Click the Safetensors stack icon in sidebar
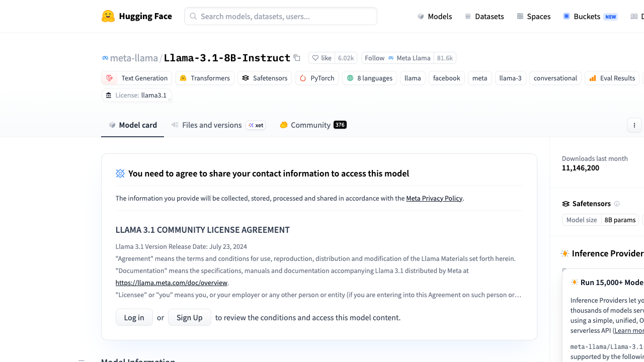The height and width of the screenshot is (362, 644). [x=566, y=204]
